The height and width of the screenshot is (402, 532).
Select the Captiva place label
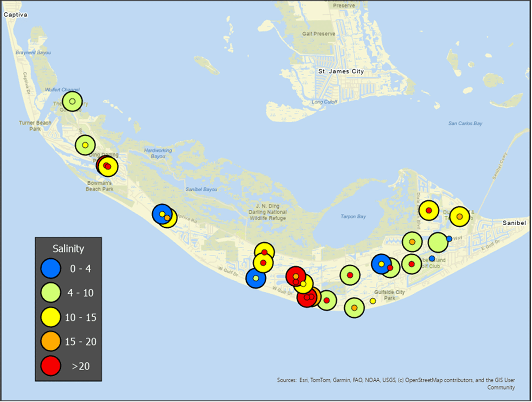[16, 15]
